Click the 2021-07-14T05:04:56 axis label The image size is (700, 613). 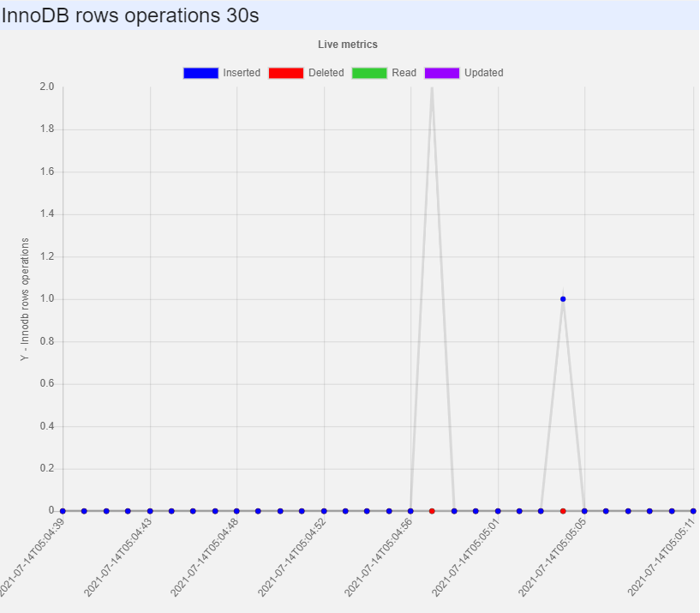379,557
